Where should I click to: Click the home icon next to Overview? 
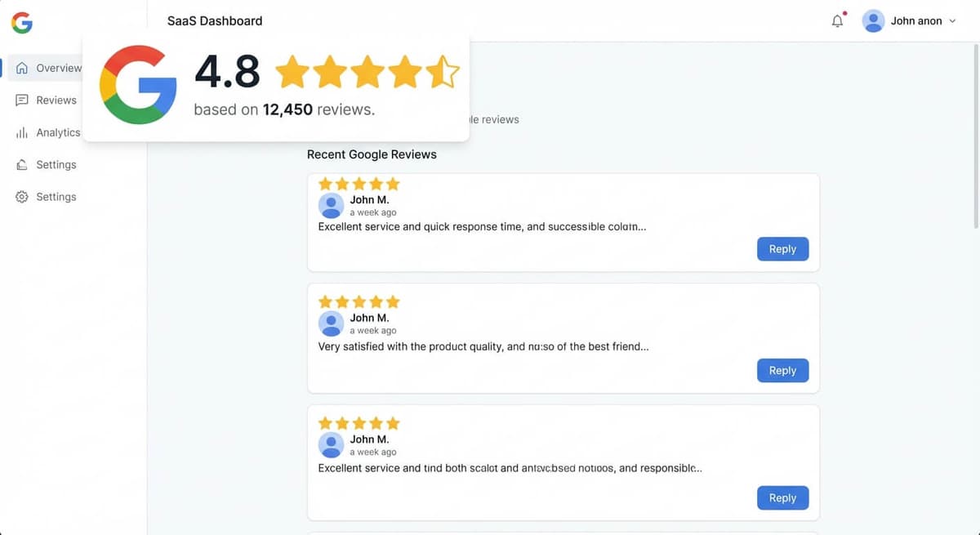pyautogui.click(x=23, y=68)
